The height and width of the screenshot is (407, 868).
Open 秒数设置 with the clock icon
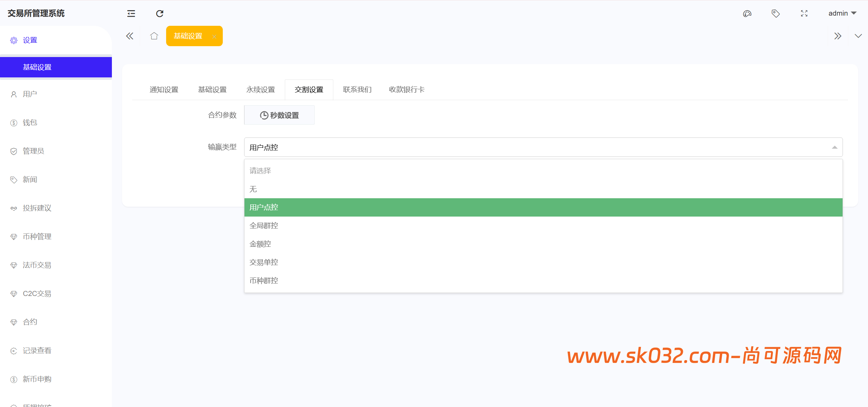click(279, 115)
